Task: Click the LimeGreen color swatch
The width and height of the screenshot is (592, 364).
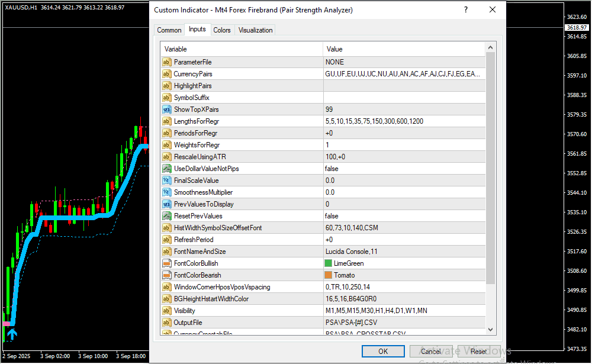Action: point(329,263)
